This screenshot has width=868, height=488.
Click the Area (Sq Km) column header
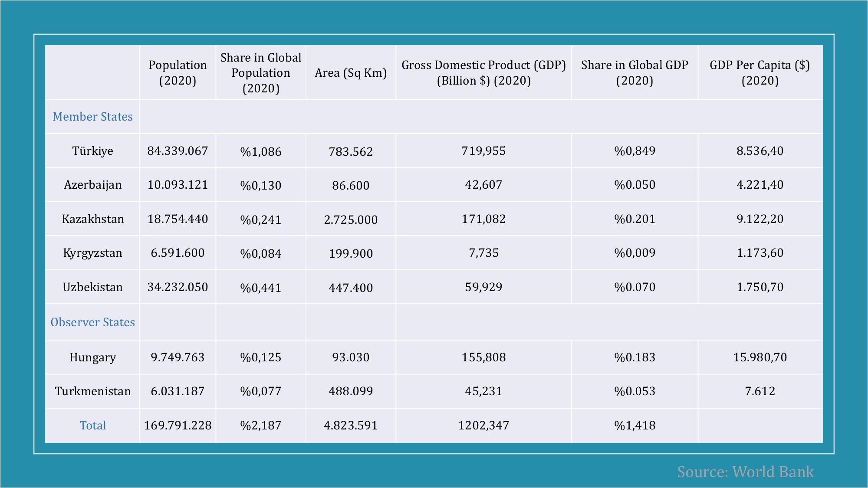tap(351, 73)
